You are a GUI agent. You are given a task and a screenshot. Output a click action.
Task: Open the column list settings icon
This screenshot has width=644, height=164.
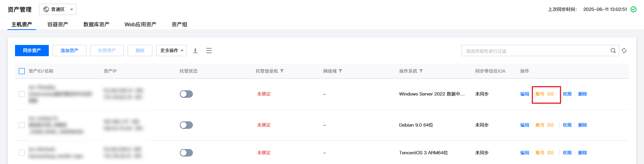tap(209, 51)
